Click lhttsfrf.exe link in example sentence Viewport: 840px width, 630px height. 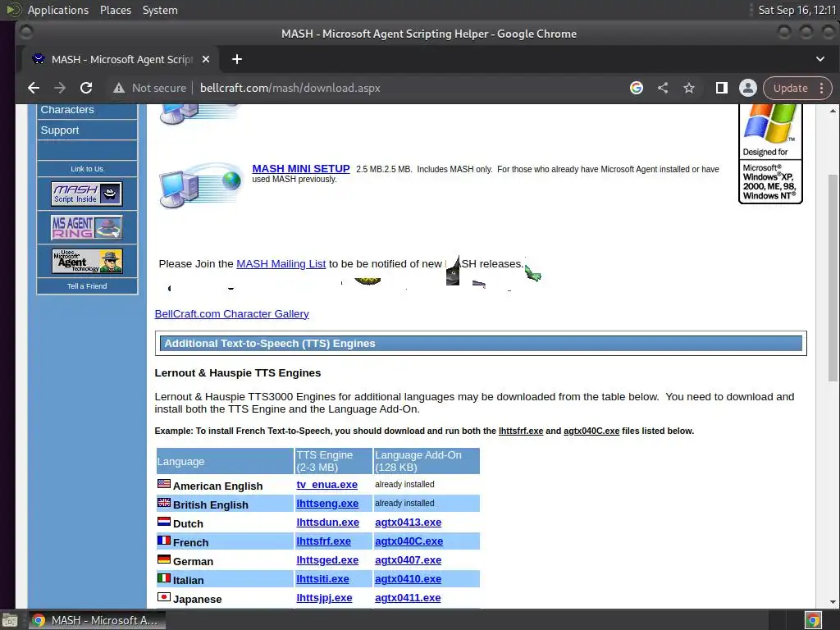click(x=521, y=431)
